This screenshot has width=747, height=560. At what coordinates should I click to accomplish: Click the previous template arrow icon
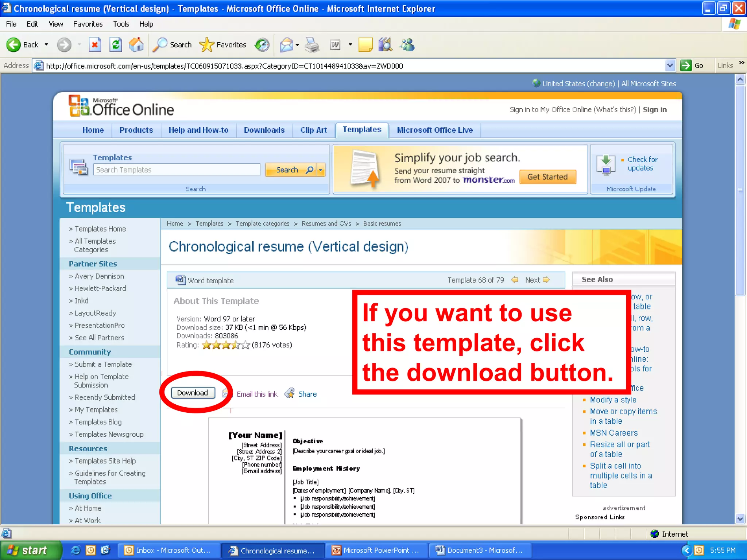pyautogui.click(x=515, y=280)
